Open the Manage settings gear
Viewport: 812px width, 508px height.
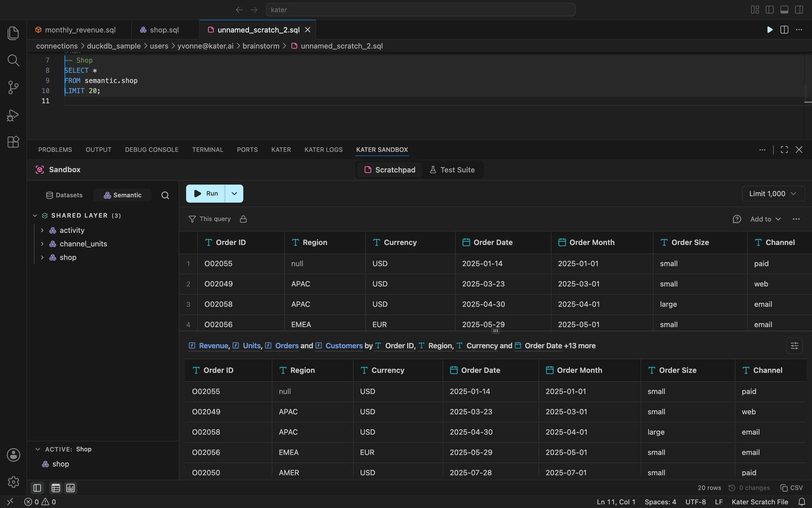[x=14, y=482]
